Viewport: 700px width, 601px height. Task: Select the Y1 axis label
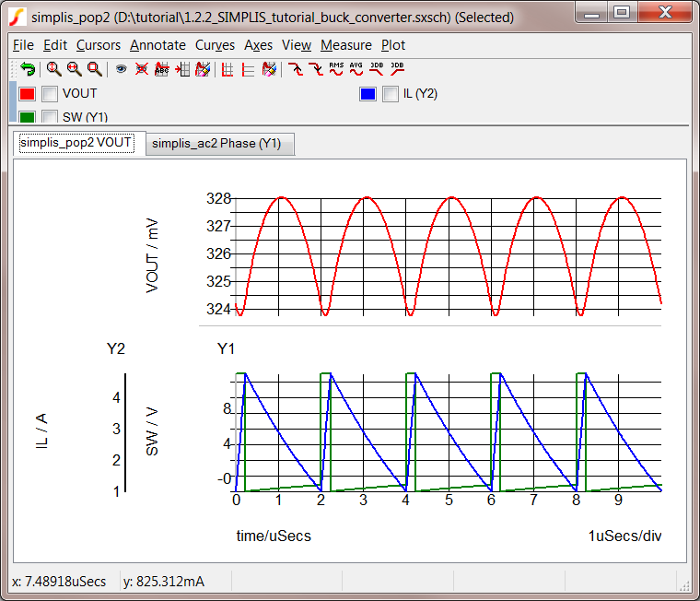point(226,348)
